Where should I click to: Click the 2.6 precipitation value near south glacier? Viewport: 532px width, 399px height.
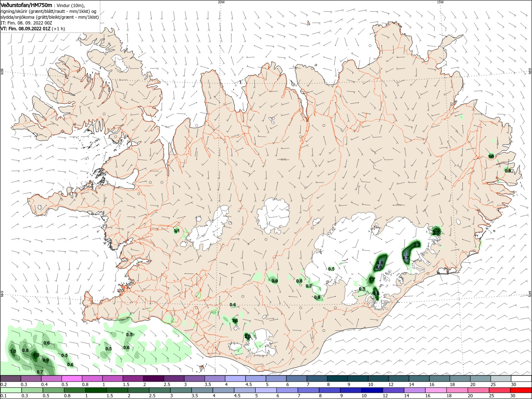point(248,336)
